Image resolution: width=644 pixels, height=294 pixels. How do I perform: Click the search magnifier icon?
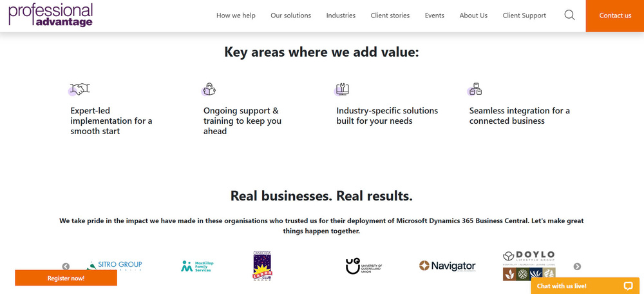569,15
